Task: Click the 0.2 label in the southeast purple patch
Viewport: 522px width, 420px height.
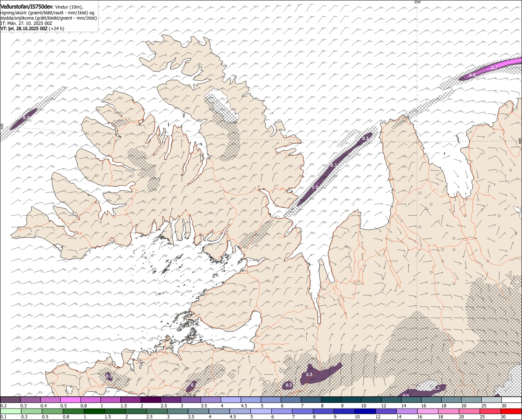Action: [x=436, y=388]
